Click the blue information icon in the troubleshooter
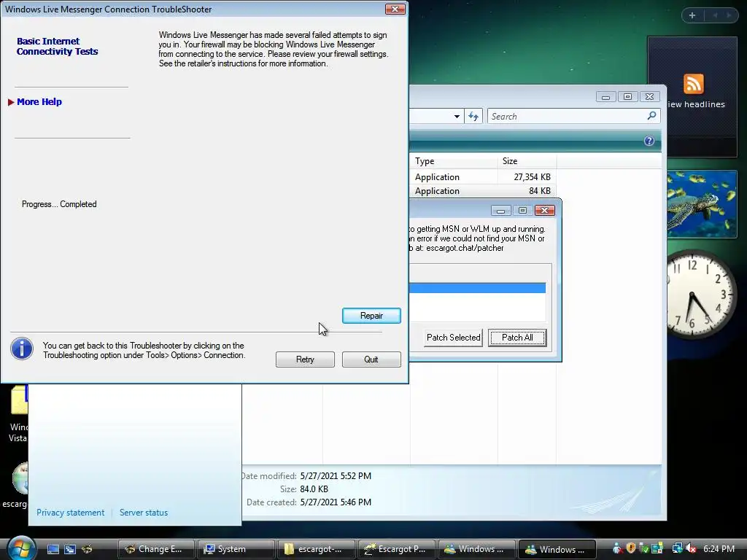This screenshot has width=747, height=560. (x=21, y=349)
